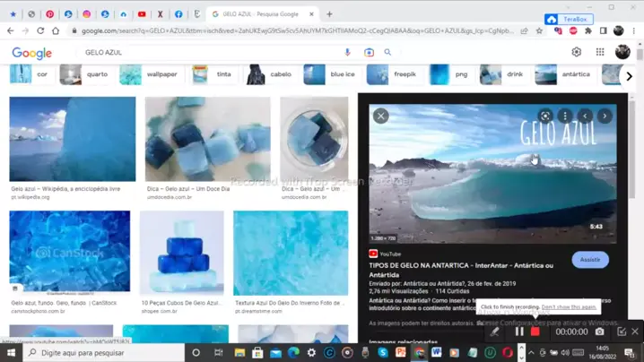Filter results by 'quarto' chip
Viewport: 644px width, 362px height.
[x=87, y=74]
